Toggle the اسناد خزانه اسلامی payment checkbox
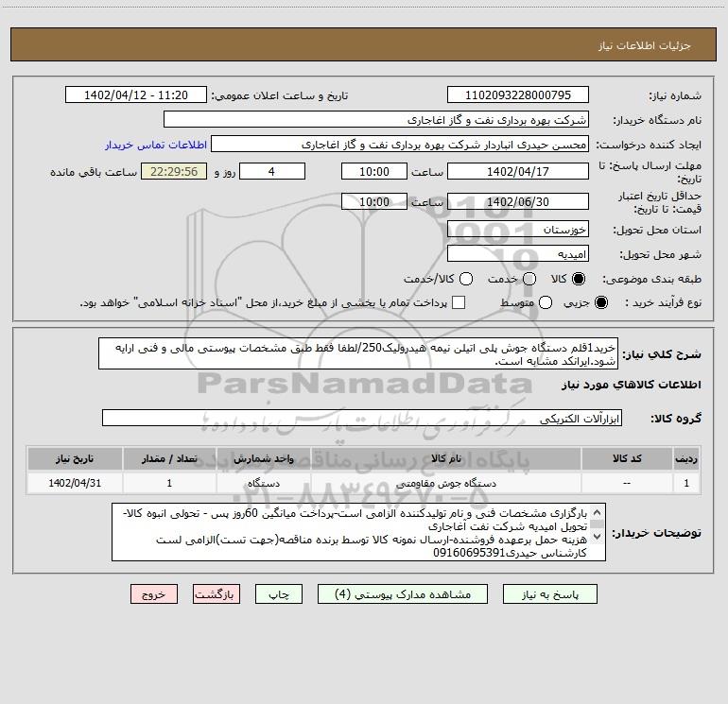The width and height of the screenshot is (728, 704). (x=459, y=302)
